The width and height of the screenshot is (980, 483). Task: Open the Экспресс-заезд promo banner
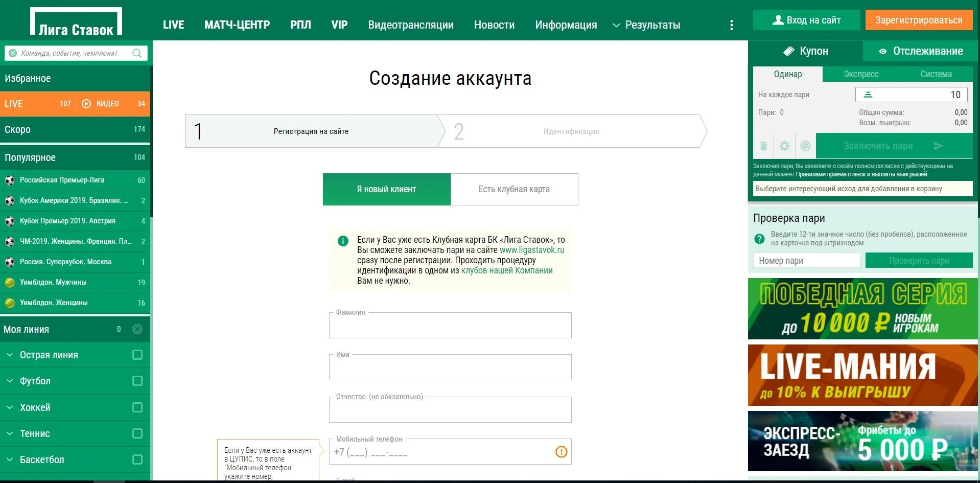point(862,441)
